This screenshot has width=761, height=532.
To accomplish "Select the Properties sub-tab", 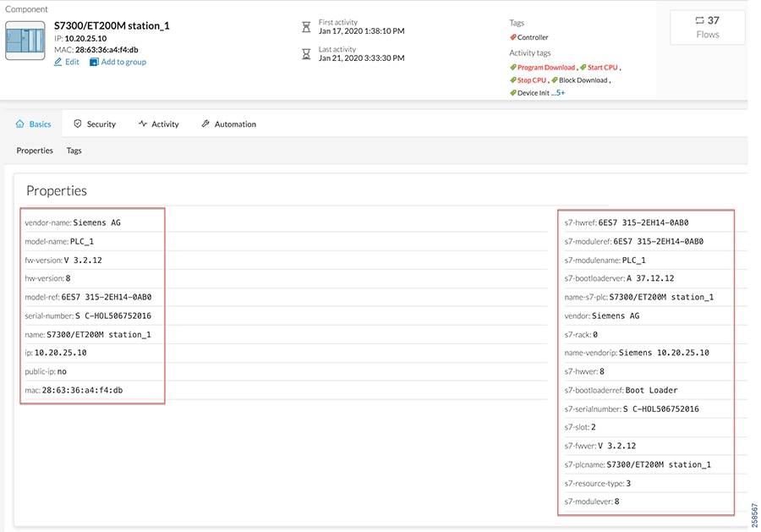I will click(x=35, y=151).
